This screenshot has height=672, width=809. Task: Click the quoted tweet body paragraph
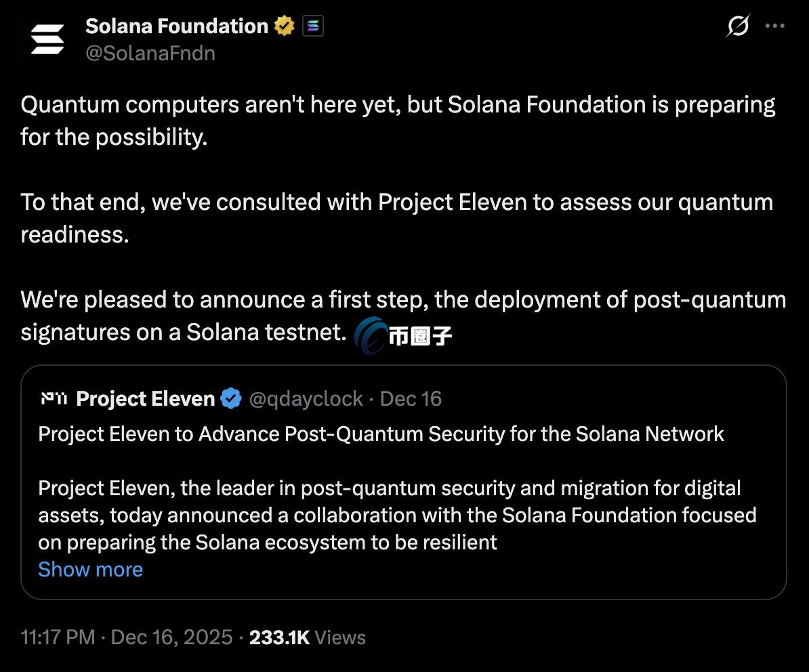(x=396, y=515)
